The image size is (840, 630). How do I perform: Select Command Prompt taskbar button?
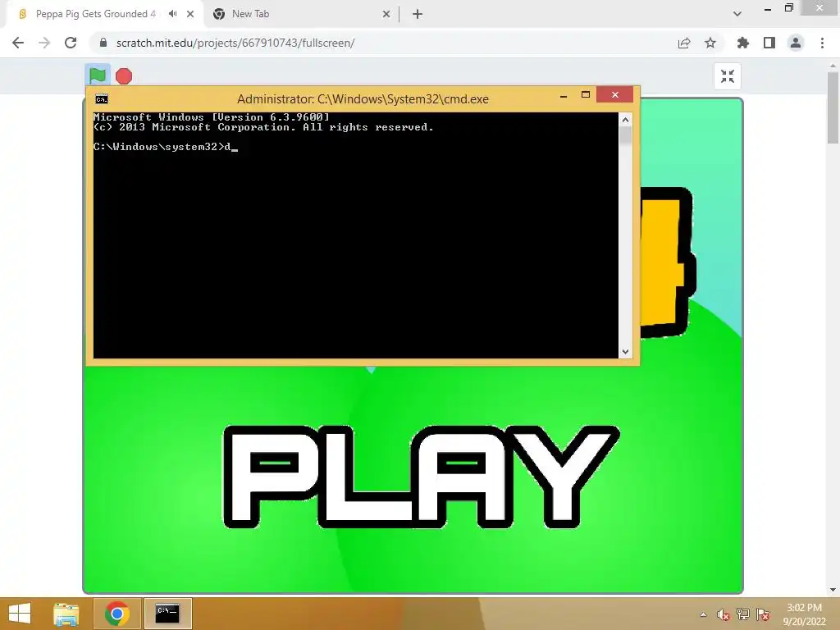(x=167, y=614)
